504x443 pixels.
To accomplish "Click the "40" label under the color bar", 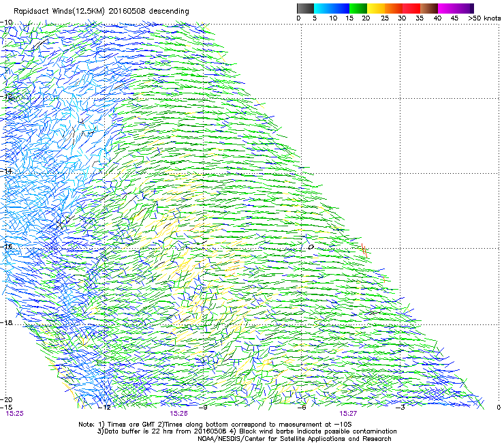I will coord(437,18).
